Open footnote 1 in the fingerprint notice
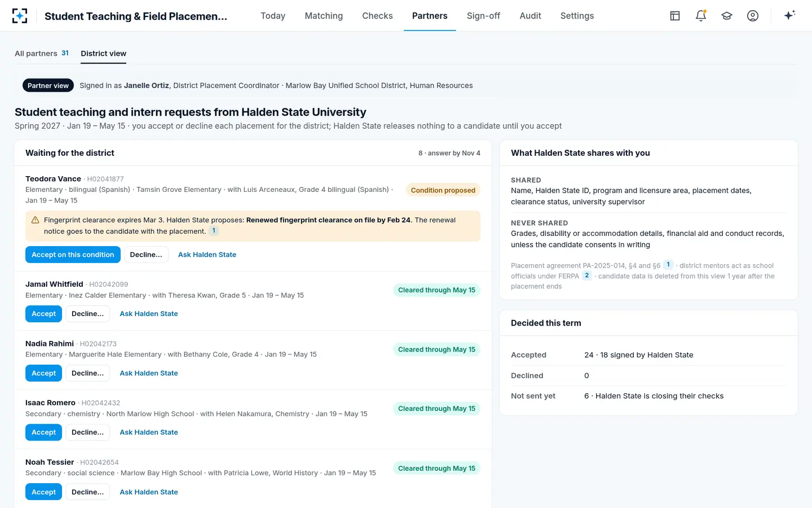The height and width of the screenshot is (508, 812). [x=214, y=231]
